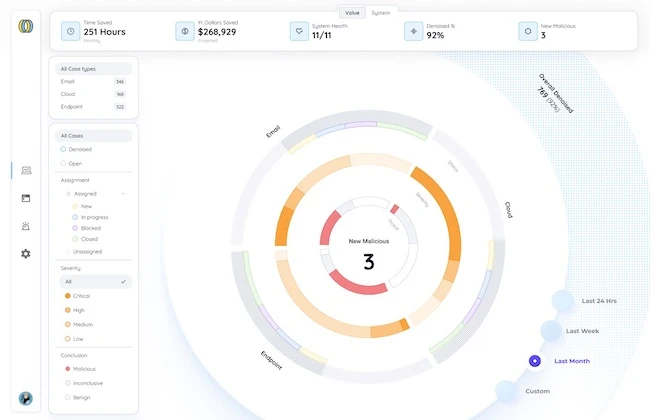Select All Cases filter header
The image size is (650, 420).
click(94, 135)
